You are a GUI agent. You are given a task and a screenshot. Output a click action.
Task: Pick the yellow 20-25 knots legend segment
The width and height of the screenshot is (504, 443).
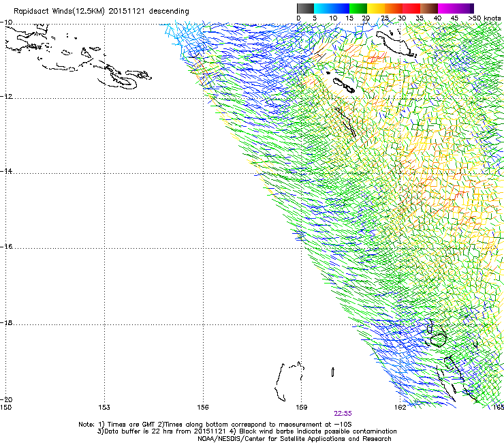376,8
